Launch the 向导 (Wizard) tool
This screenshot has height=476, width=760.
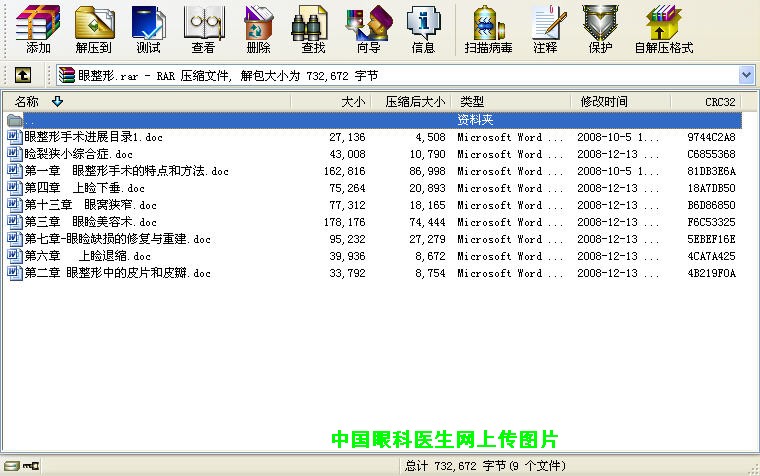click(x=368, y=28)
